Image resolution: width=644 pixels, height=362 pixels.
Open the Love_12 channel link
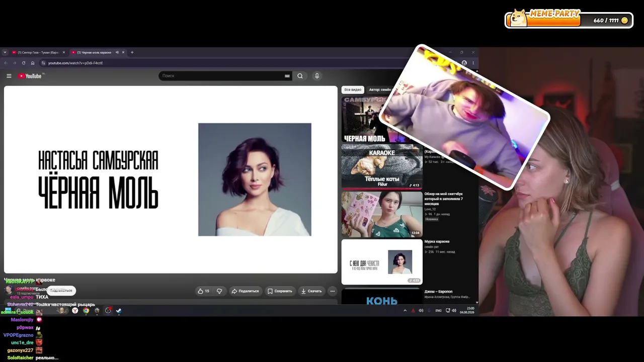point(430,209)
